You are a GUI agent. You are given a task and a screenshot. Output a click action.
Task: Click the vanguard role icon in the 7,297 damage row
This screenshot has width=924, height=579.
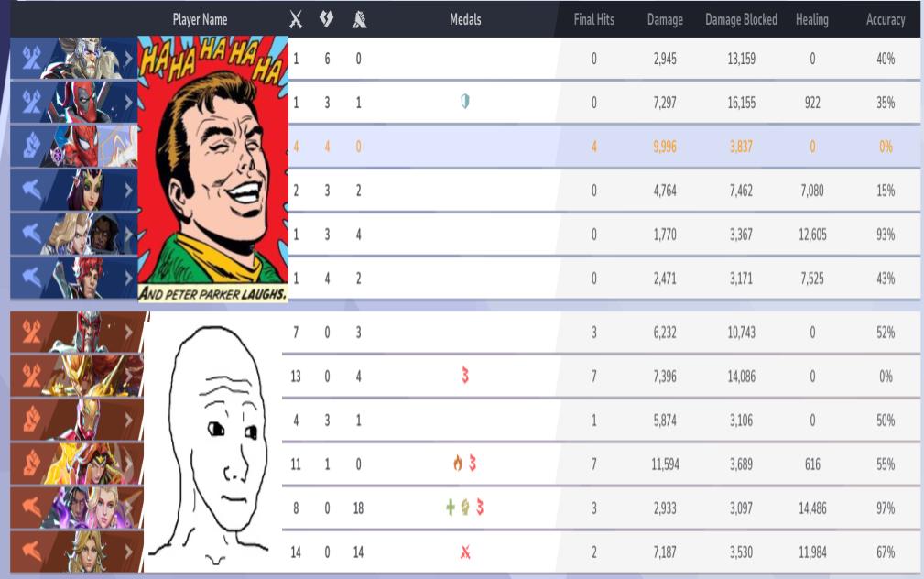tap(31, 103)
